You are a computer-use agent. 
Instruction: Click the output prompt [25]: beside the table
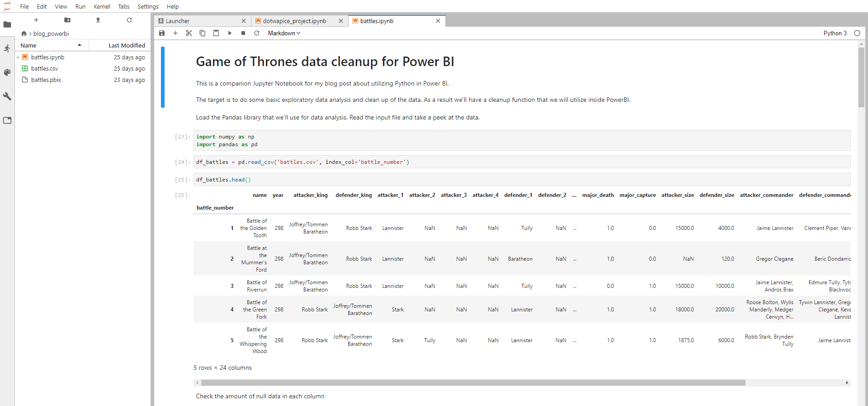click(182, 195)
